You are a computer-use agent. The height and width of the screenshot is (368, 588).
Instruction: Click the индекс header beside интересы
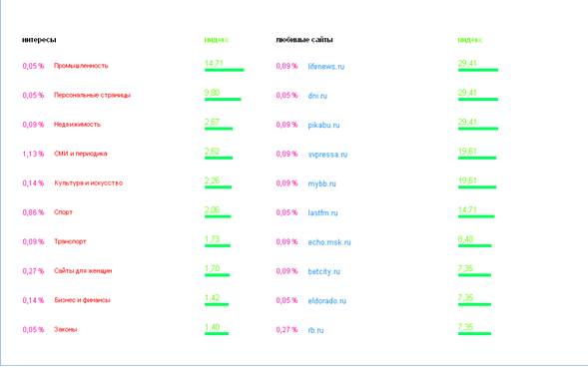(216, 40)
